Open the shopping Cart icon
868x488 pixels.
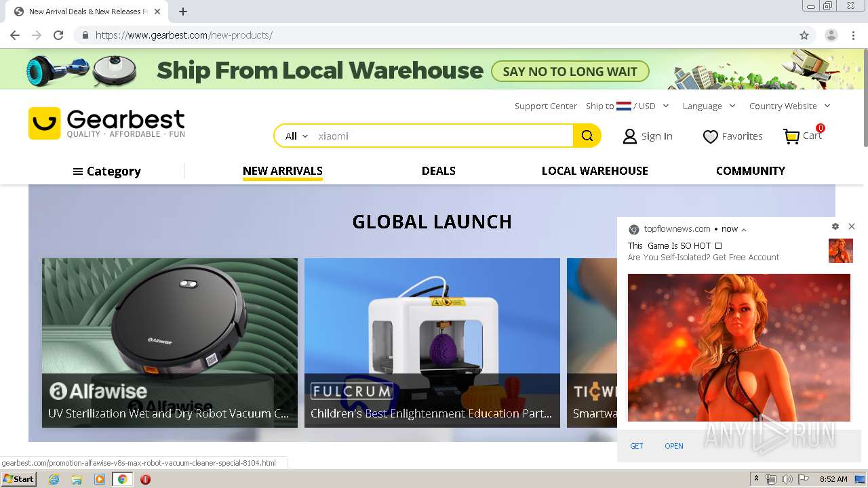[791, 136]
